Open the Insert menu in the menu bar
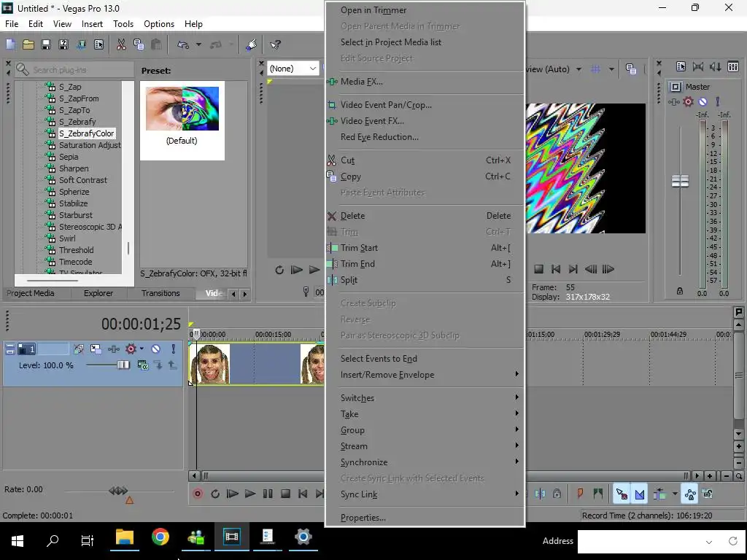The height and width of the screenshot is (560, 747). pyautogui.click(x=92, y=24)
